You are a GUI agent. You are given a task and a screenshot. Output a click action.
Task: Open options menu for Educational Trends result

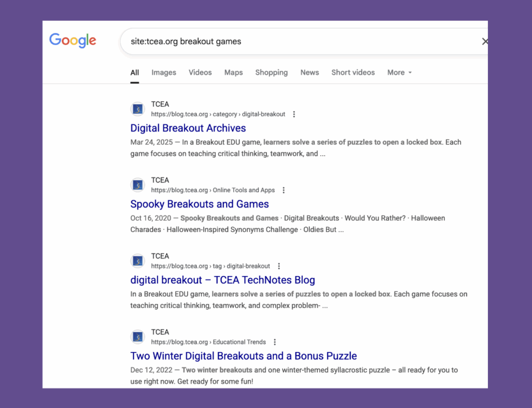point(275,342)
